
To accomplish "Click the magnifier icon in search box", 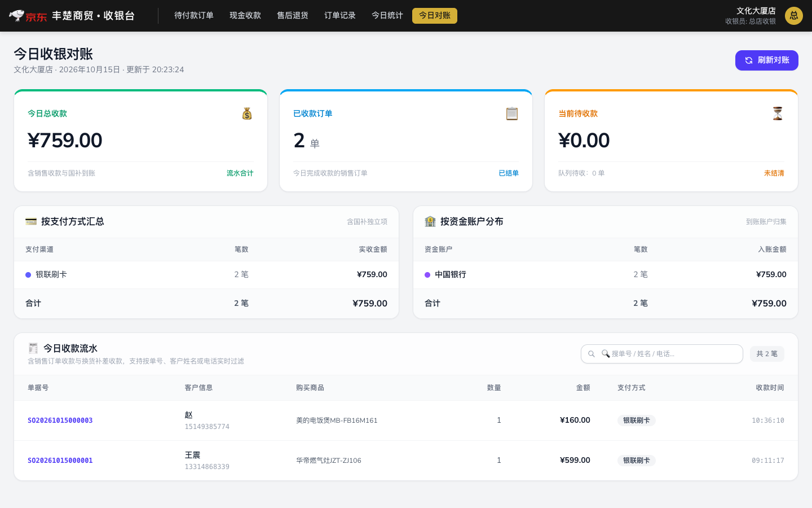I will point(592,354).
